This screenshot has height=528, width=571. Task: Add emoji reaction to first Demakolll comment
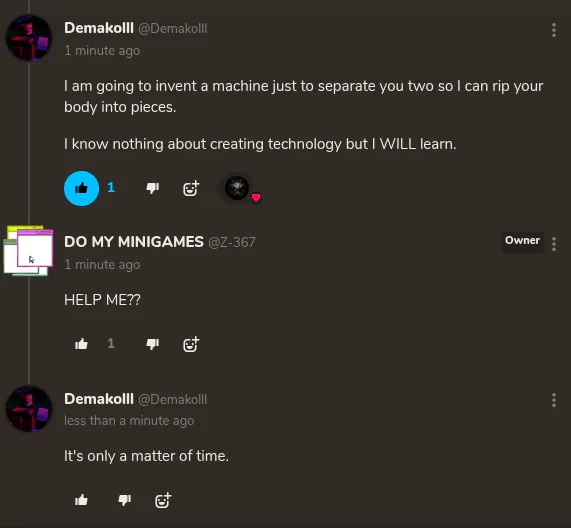(x=191, y=188)
